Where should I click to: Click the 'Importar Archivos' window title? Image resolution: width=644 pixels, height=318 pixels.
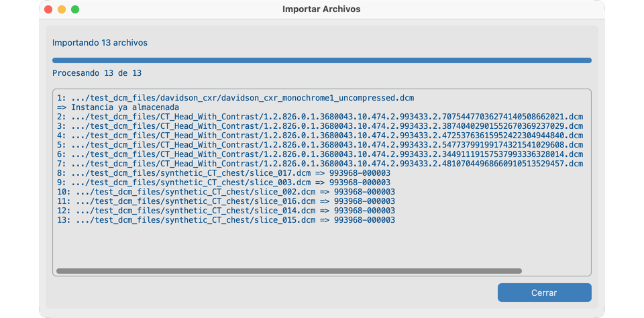point(321,9)
